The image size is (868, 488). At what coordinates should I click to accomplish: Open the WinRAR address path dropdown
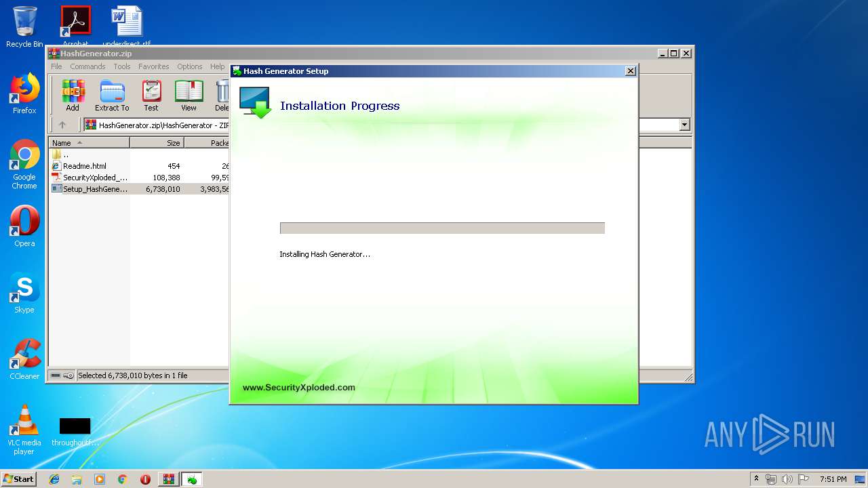[684, 125]
